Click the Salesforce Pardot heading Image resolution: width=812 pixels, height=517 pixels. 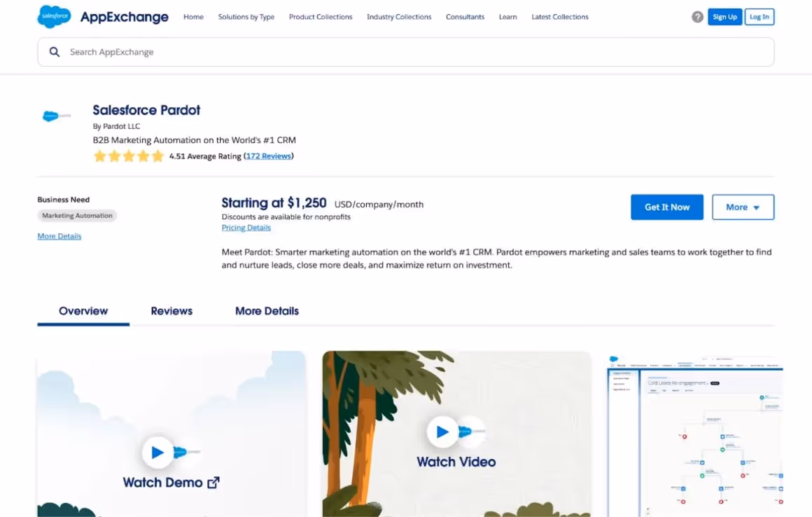coord(146,110)
